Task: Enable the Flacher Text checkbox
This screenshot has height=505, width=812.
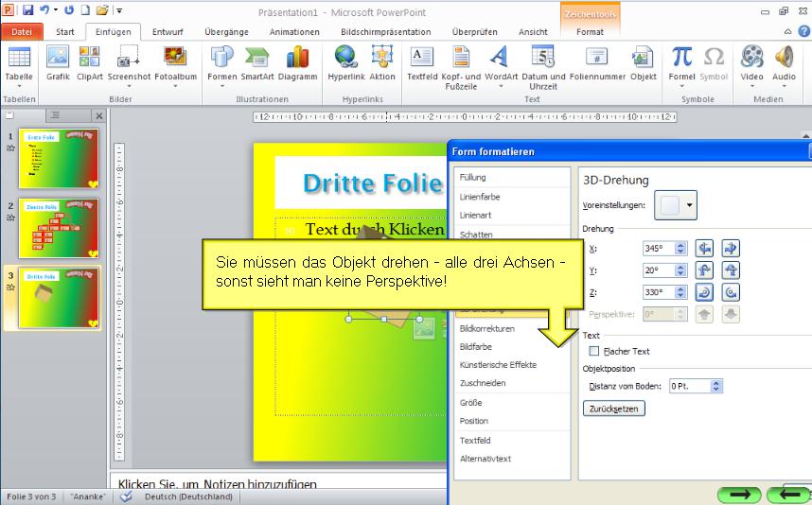Action: 594,352
